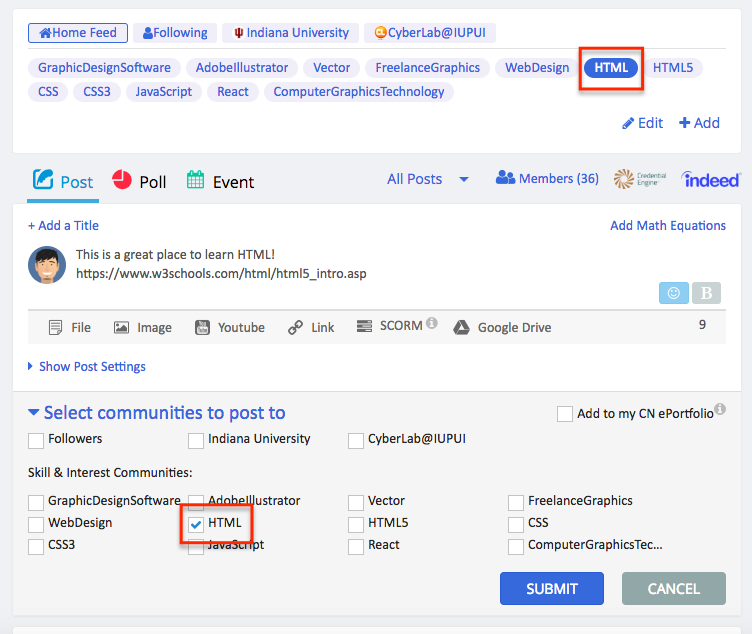Open the Following tab
The width and height of the screenshot is (752, 634).
[x=175, y=33]
